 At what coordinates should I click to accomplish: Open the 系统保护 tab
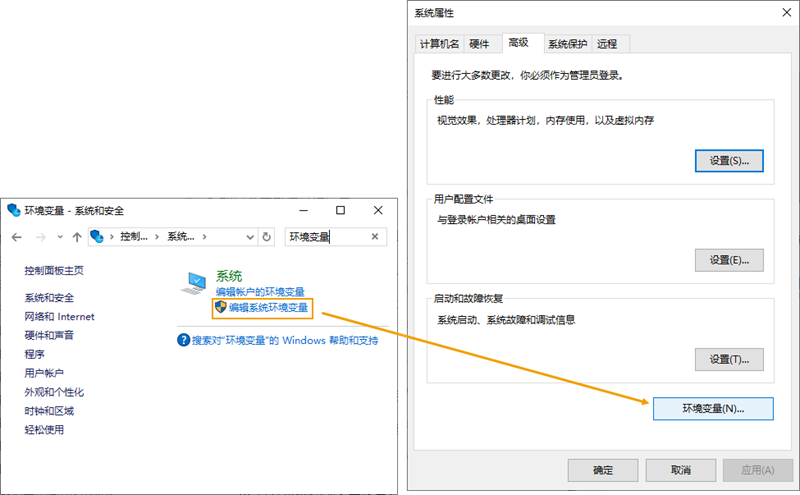click(x=568, y=43)
